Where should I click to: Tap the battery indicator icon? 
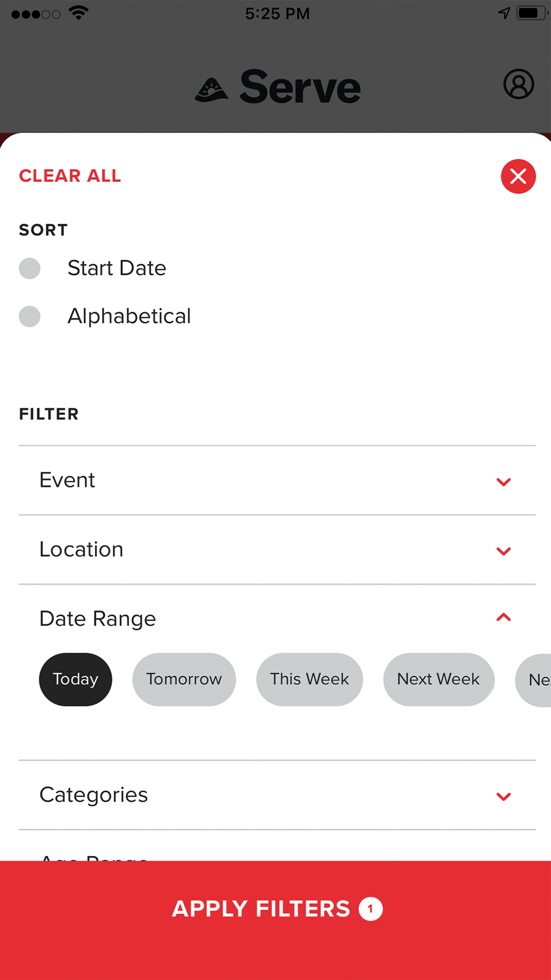pos(531,13)
